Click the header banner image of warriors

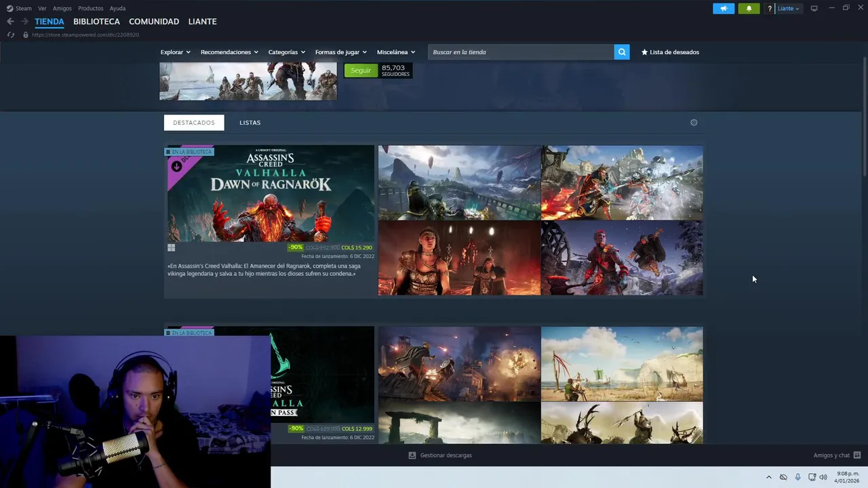tap(248, 81)
